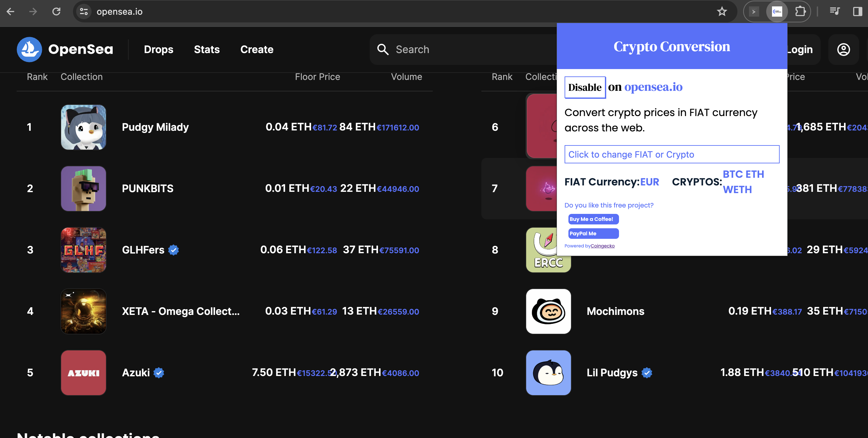The height and width of the screenshot is (438, 868).
Task: Open XETA Omega Collection thumbnail
Action: (84, 311)
